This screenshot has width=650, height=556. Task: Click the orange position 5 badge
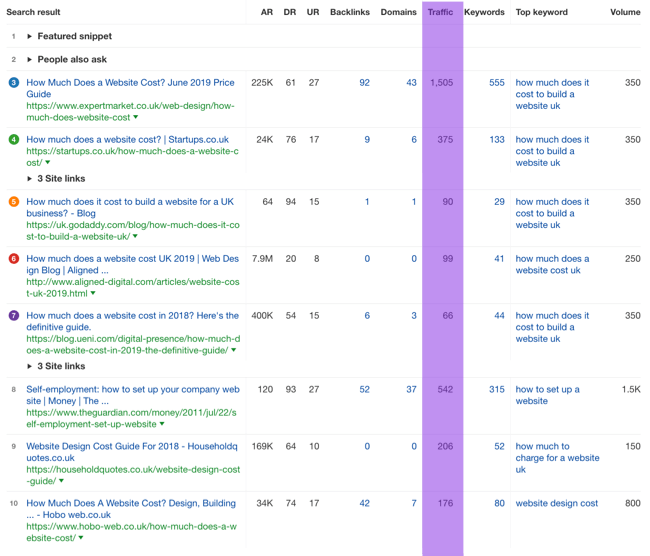13,202
